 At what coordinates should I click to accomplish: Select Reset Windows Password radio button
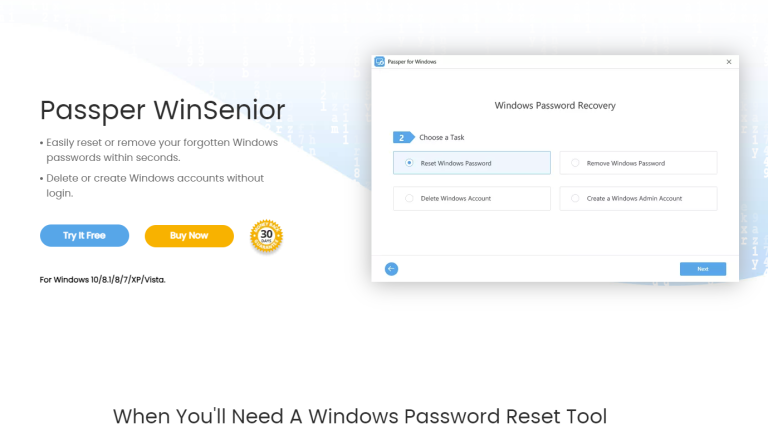click(409, 163)
